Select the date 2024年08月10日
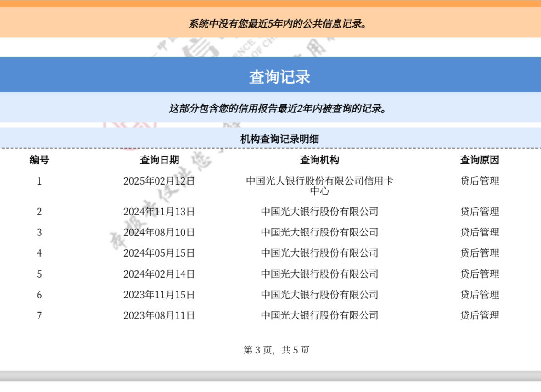 coord(159,233)
